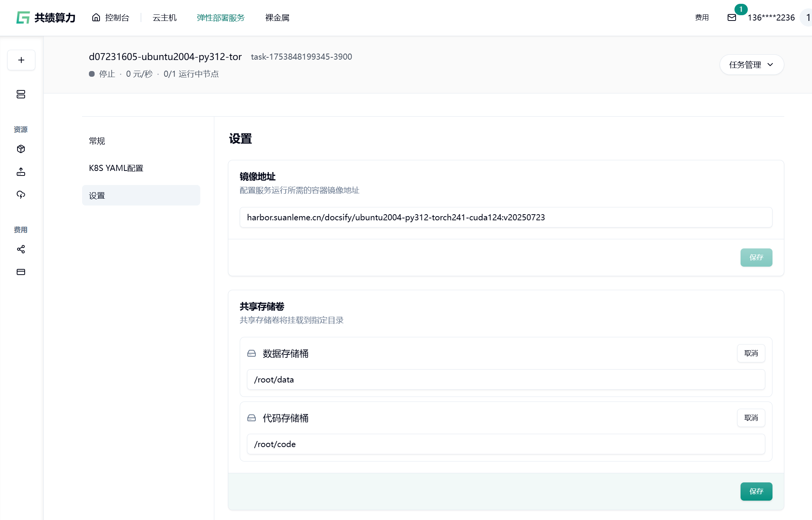812x520 pixels.
Task: Click the 共绩算力 logo
Action: pos(46,17)
